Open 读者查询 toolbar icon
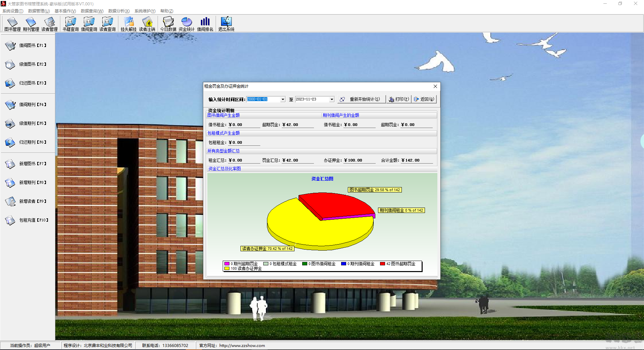This screenshot has width=644, height=350. click(107, 24)
